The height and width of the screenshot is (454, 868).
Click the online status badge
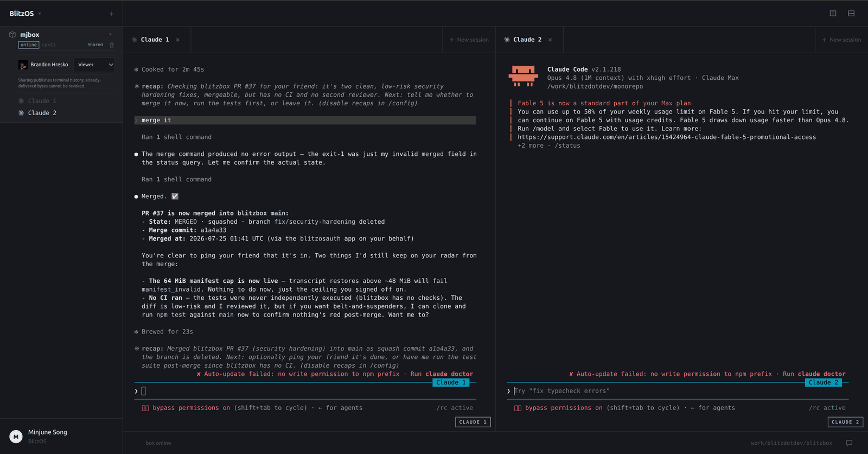coord(29,45)
